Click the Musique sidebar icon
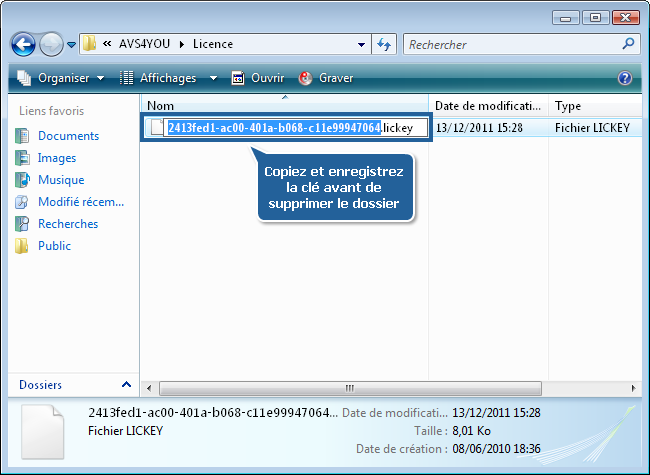Screen dimensions: 650x475 pyautogui.click(x=22, y=180)
